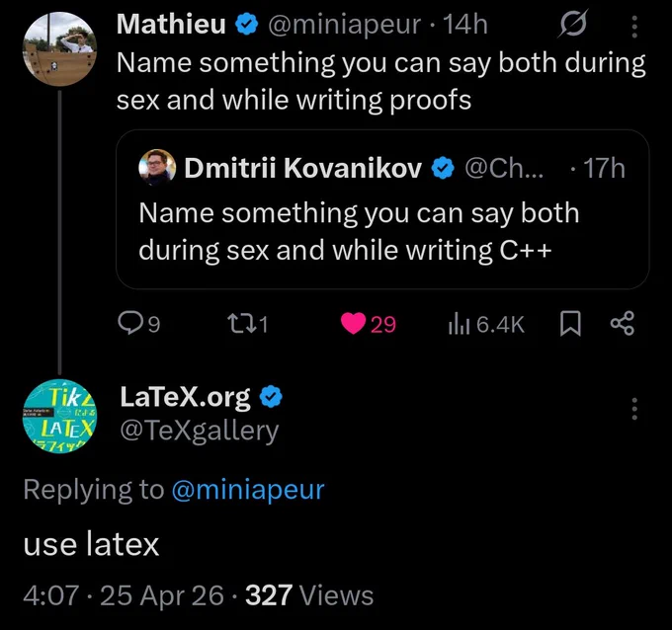The height and width of the screenshot is (630, 672).
Task: Open Dmitrii Kovanikov's avatar in quote
Action: 157,168
